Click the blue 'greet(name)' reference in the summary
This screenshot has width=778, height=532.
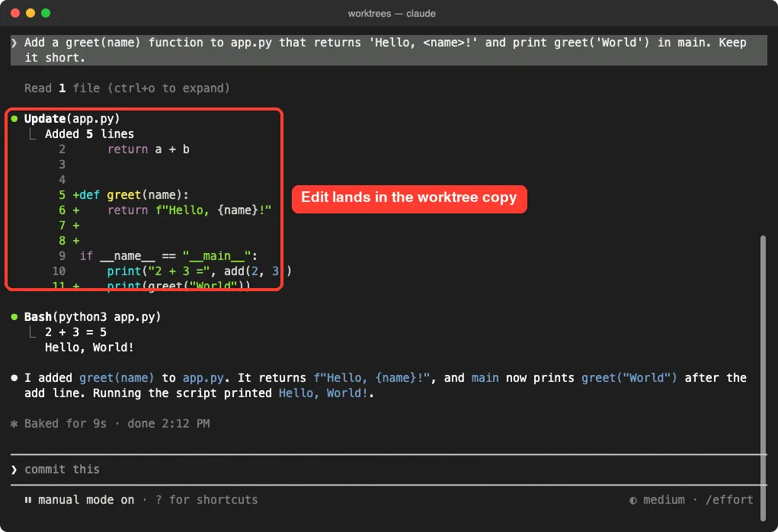pyautogui.click(x=117, y=378)
